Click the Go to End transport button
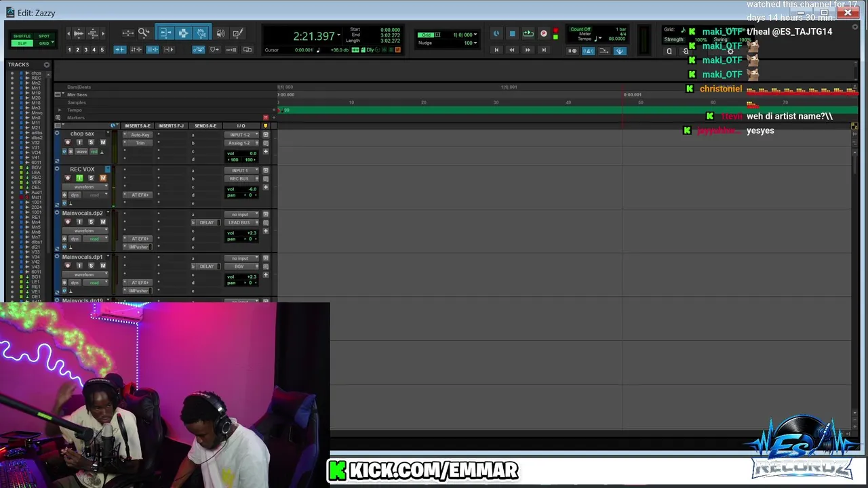This screenshot has width=868, height=488. [x=544, y=49]
